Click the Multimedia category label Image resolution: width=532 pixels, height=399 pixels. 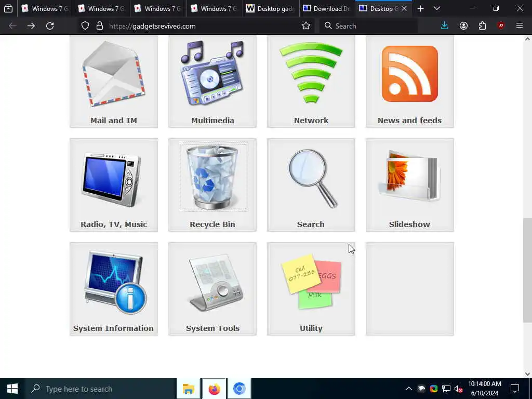[x=212, y=121]
